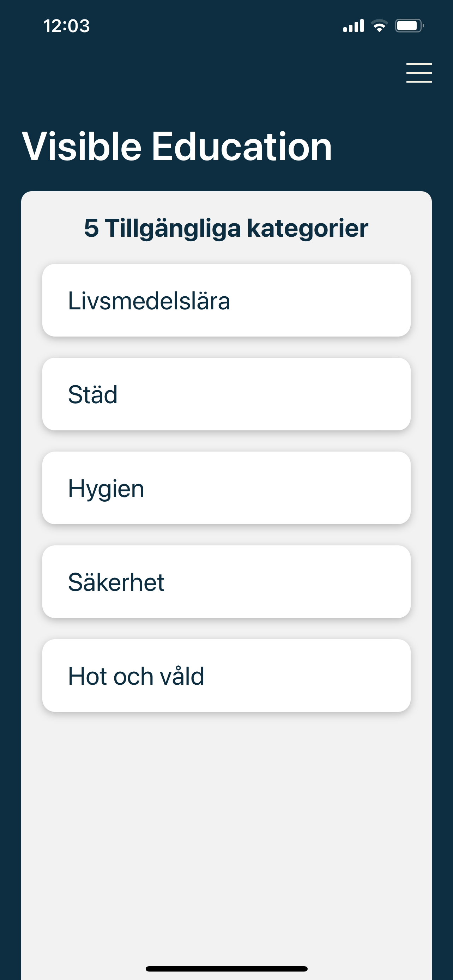The height and width of the screenshot is (980, 453).
Task: Open the hamburger menu
Action: [x=419, y=73]
